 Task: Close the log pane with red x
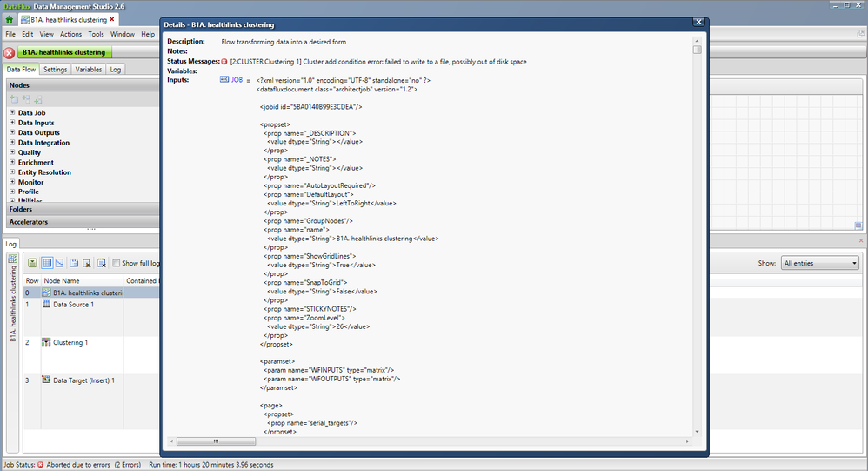[861, 240]
